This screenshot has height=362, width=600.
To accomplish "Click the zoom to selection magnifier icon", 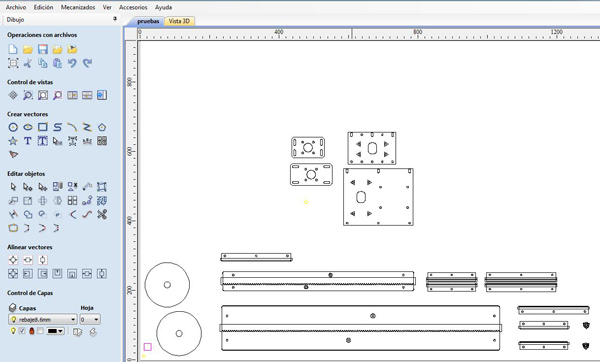I will tap(57, 95).
